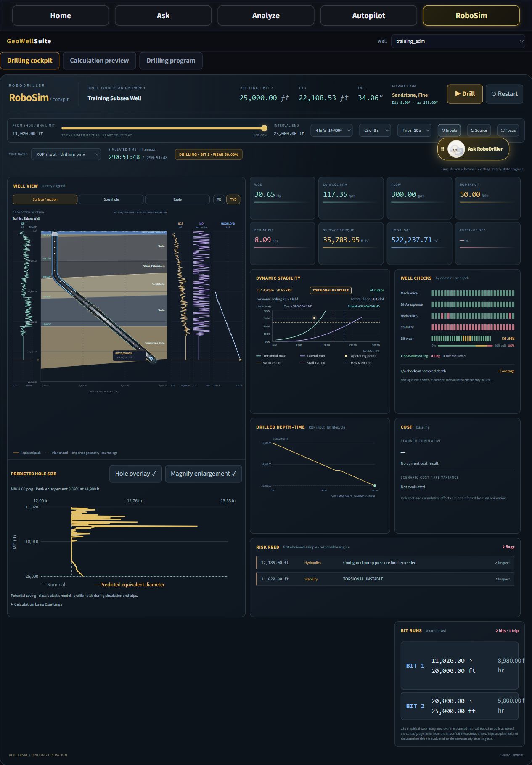This screenshot has height=765, width=532.
Task: Click the BIT 2 run card
Action: [x=460, y=706]
